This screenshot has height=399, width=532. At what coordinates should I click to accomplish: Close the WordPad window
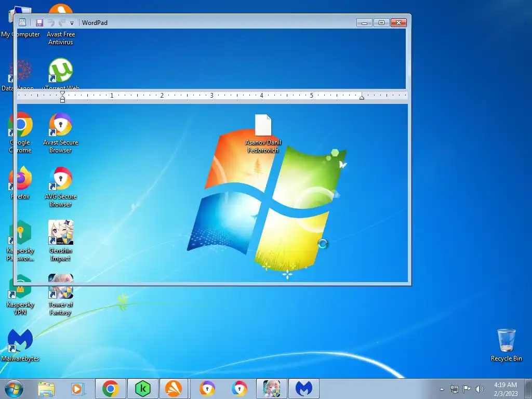point(398,23)
